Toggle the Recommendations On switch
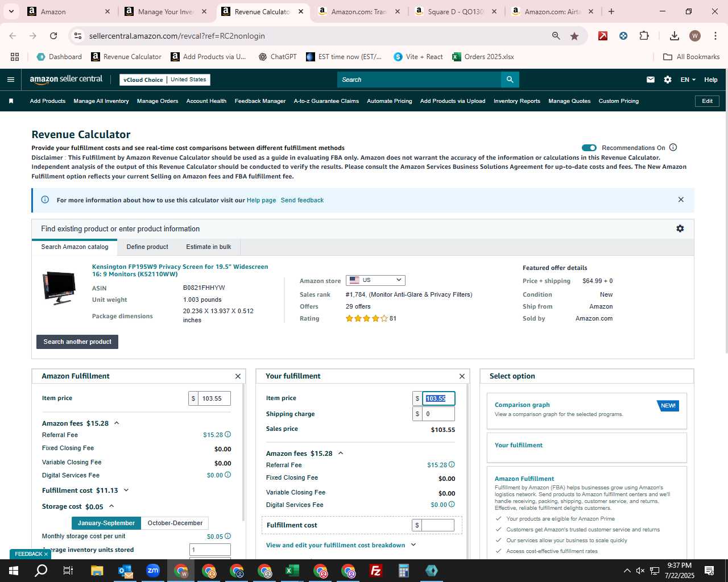The width and height of the screenshot is (728, 582). 589,148
